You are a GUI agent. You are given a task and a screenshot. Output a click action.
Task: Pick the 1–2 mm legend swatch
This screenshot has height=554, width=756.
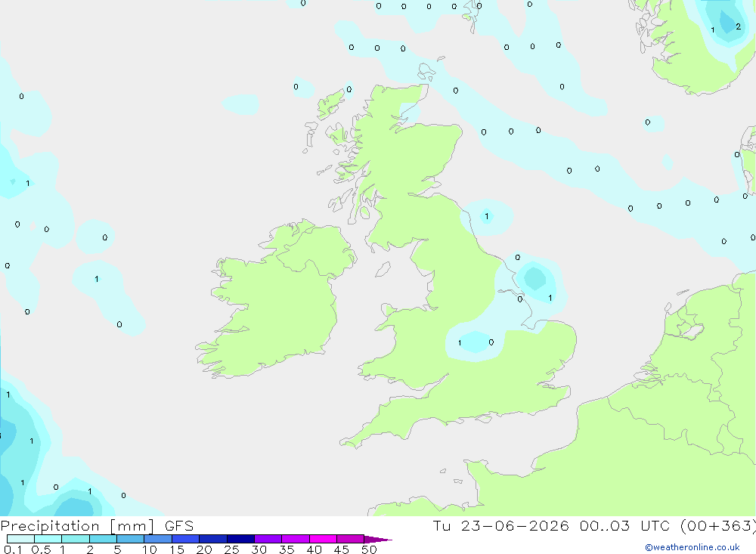[76, 539]
